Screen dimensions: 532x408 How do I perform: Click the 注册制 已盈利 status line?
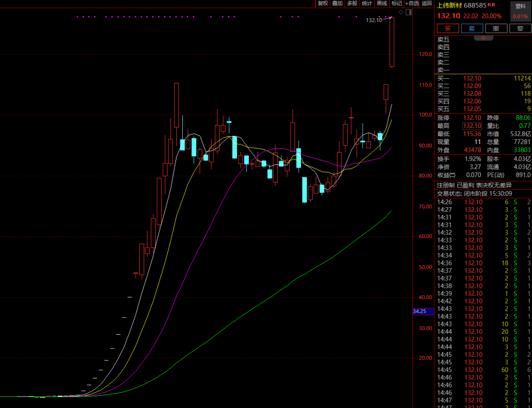[474, 185]
